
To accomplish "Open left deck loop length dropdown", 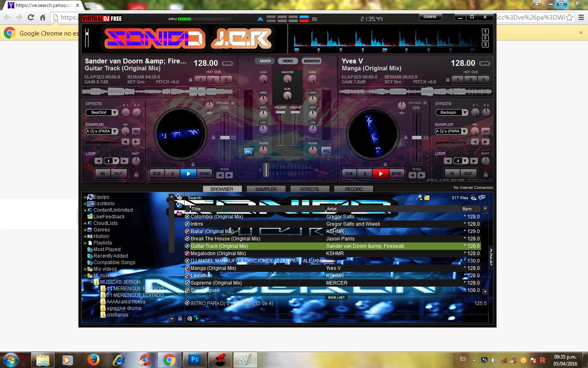I will [x=116, y=161].
